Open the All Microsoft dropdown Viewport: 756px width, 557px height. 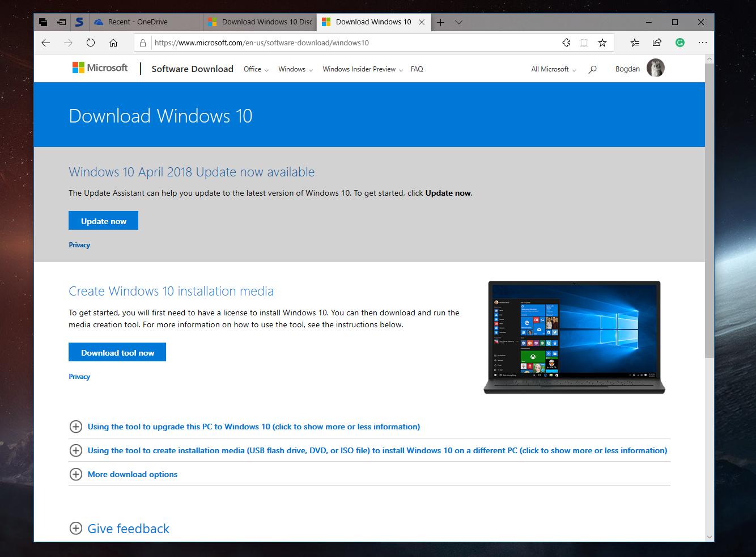pos(554,69)
